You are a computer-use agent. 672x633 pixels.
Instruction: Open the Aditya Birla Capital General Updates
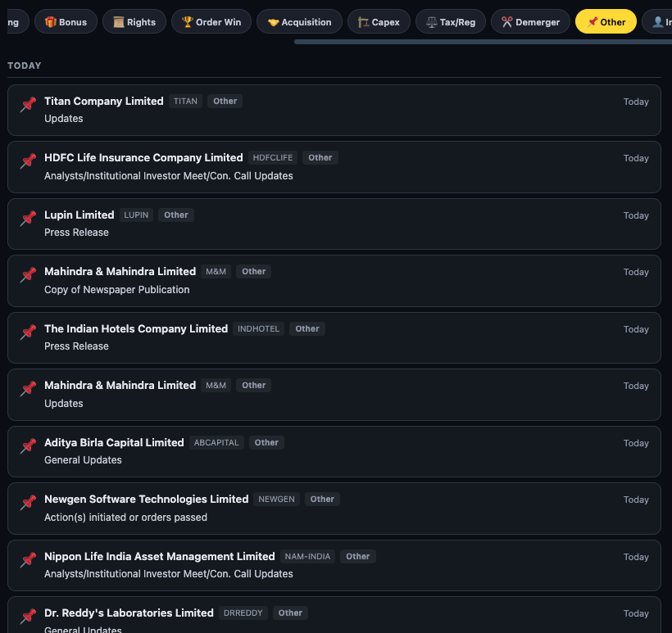point(328,451)
